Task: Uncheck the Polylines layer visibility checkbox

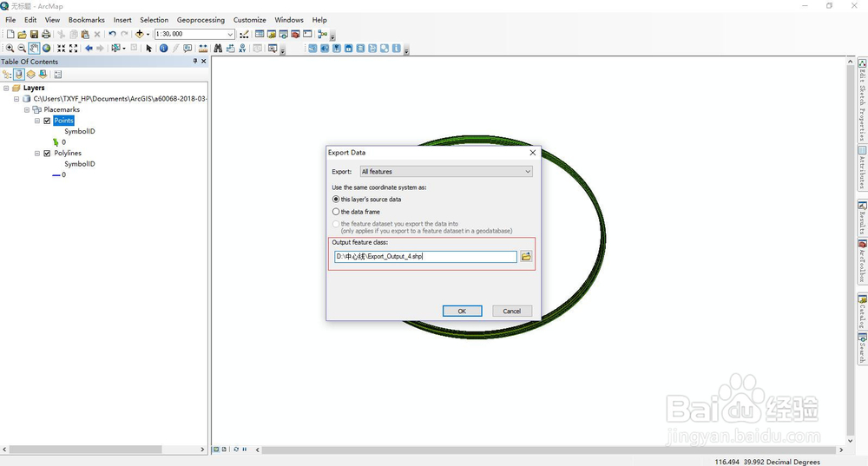Action: [x=47, y=154]
